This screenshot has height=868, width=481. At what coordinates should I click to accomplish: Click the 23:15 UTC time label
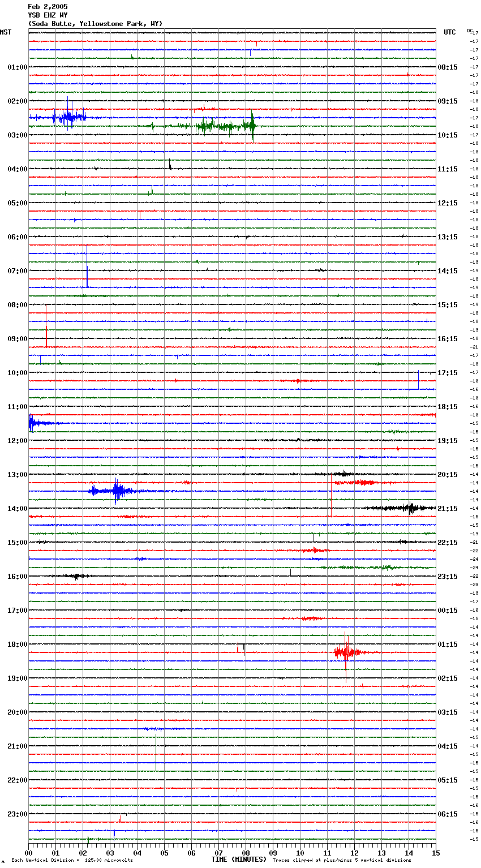point(448,577)
